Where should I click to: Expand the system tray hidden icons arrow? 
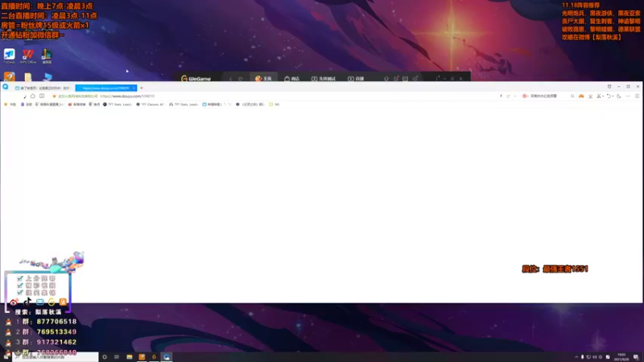576,357
